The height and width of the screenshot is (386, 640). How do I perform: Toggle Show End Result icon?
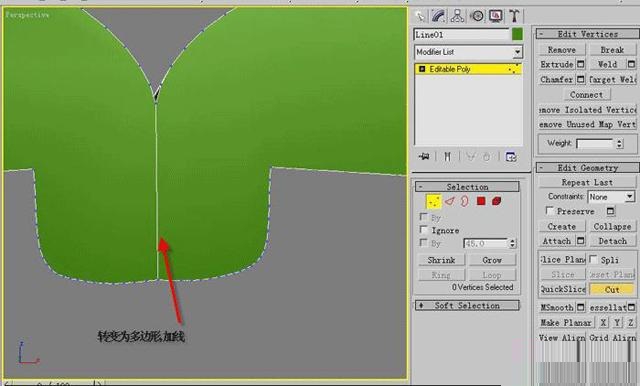(x=447, y=157)
